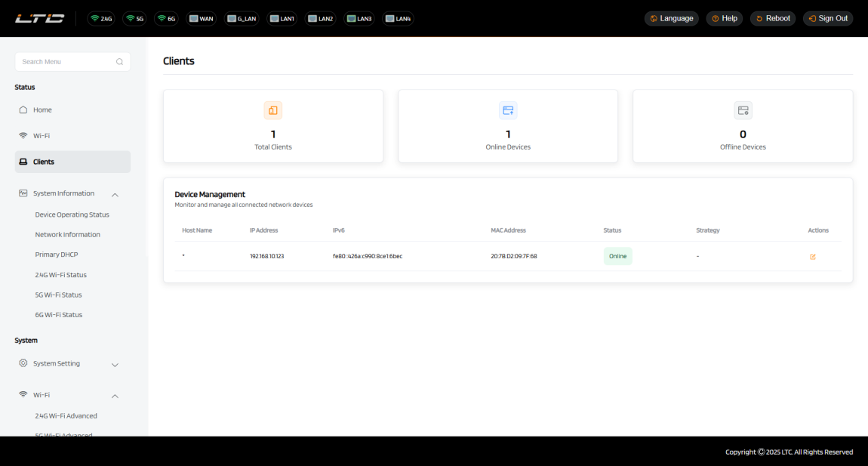This screenshot has width=868, height=466.
Task: Collapse the Wi-Fi section under System
Action: [115, 396]
